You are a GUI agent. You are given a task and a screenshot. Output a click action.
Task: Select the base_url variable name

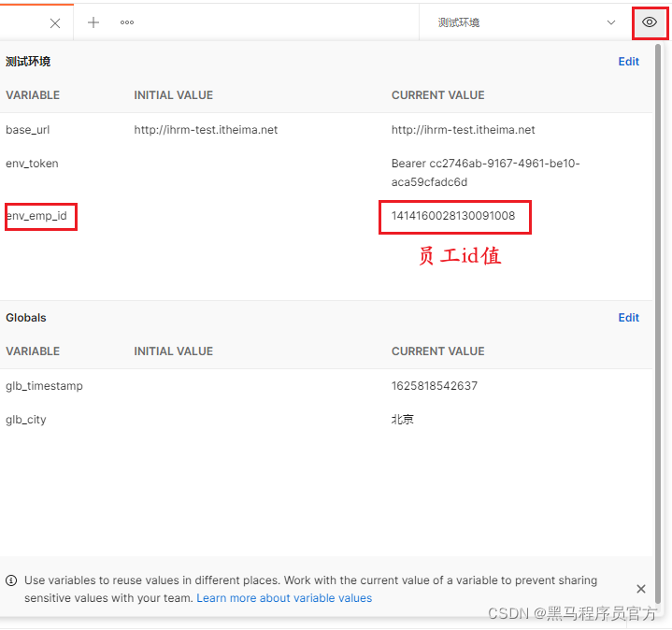27,130
